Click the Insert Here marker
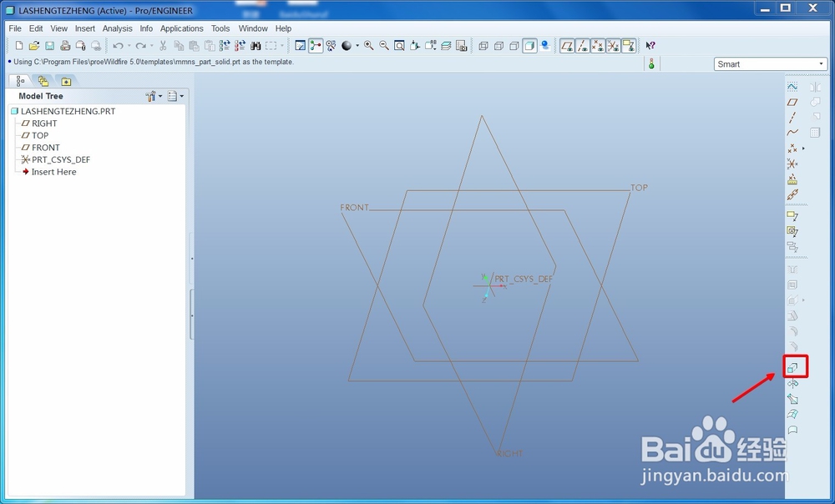Screen dimensions: 835x504 (49, 172)
